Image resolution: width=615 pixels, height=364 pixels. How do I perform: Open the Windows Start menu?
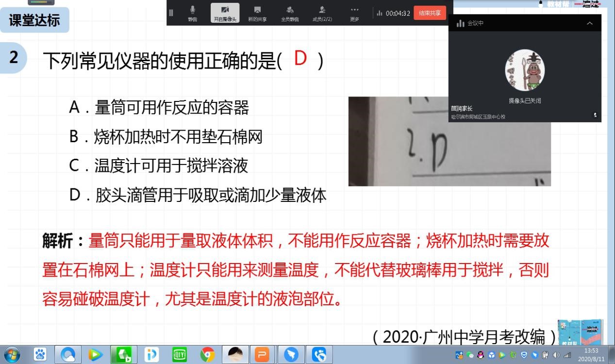12,355
